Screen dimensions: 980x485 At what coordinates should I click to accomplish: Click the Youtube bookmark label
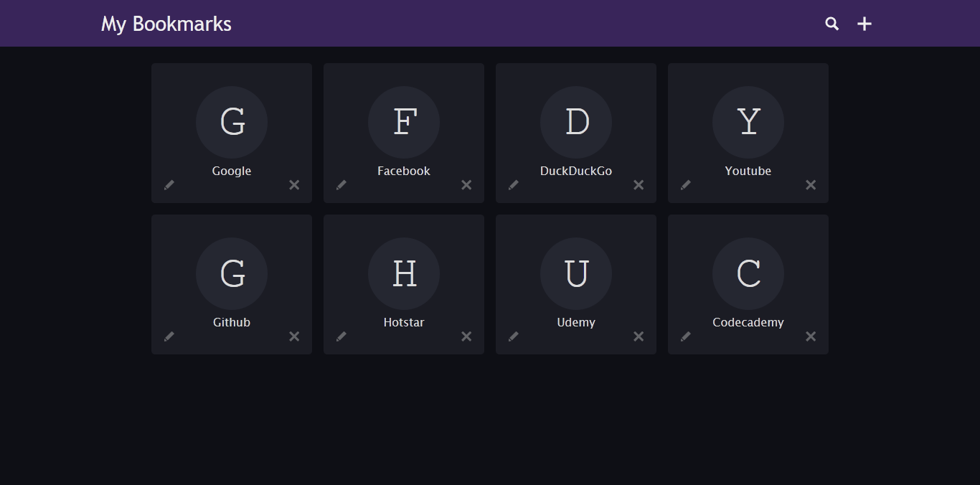[x=748, y=171]
